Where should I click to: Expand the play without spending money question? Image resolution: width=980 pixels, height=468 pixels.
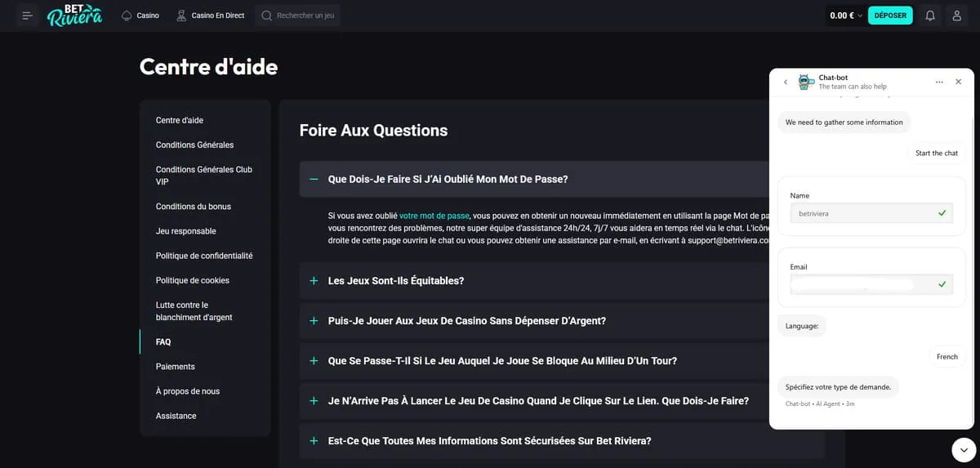coord(314,321)
